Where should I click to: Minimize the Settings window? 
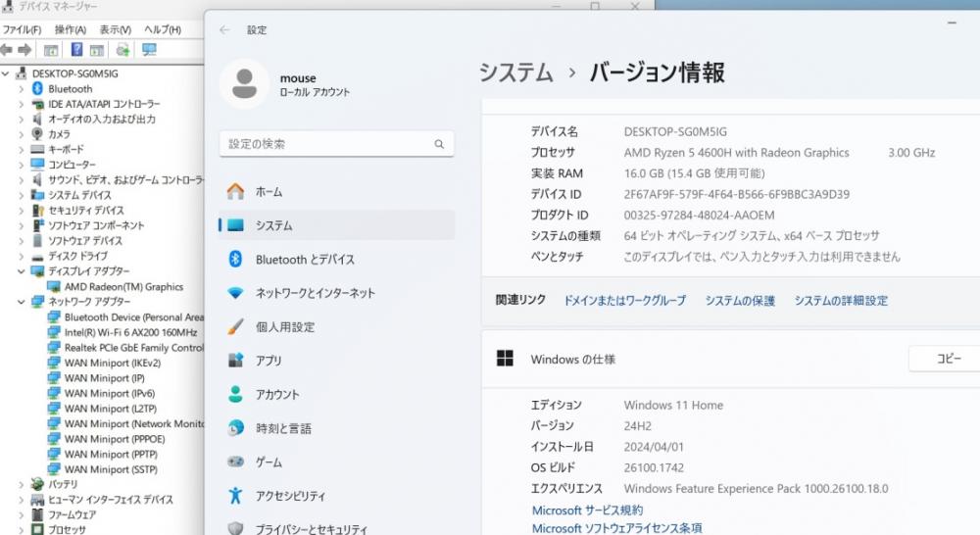[952, 24]
